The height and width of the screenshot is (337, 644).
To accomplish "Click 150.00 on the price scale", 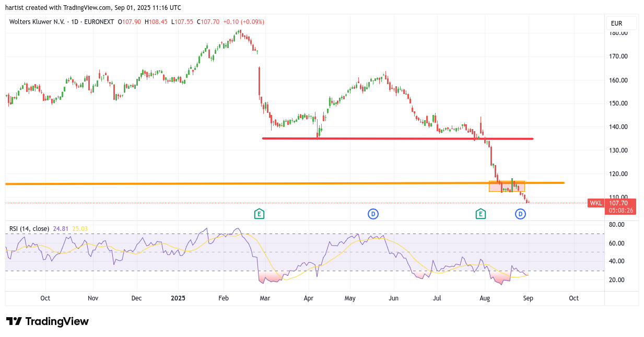I will click(618, 103).
